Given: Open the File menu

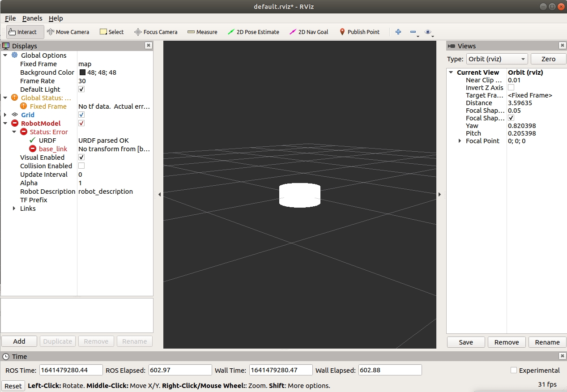Looking at the screenshot, I should click(10, 18).
